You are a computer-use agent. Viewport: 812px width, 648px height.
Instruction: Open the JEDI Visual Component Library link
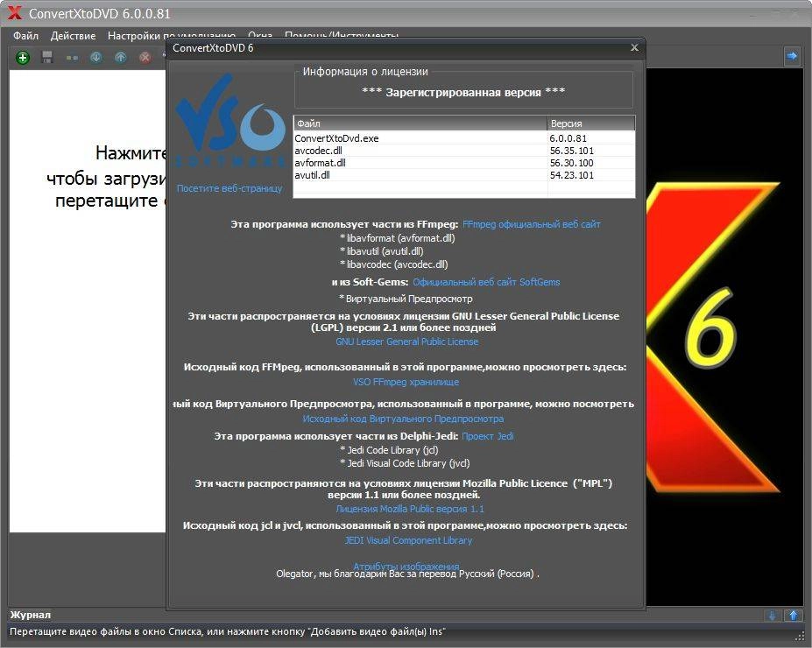pos(408,540)
